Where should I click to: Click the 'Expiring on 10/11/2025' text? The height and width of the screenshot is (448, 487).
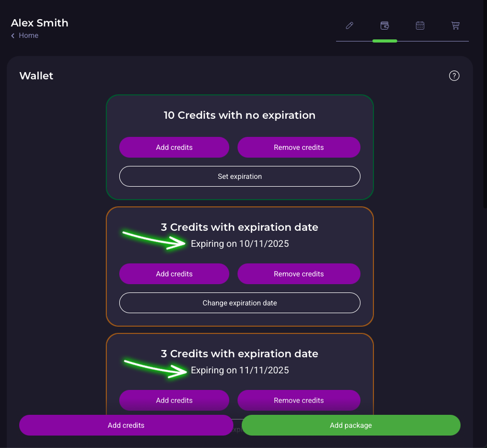click(240, 244)
